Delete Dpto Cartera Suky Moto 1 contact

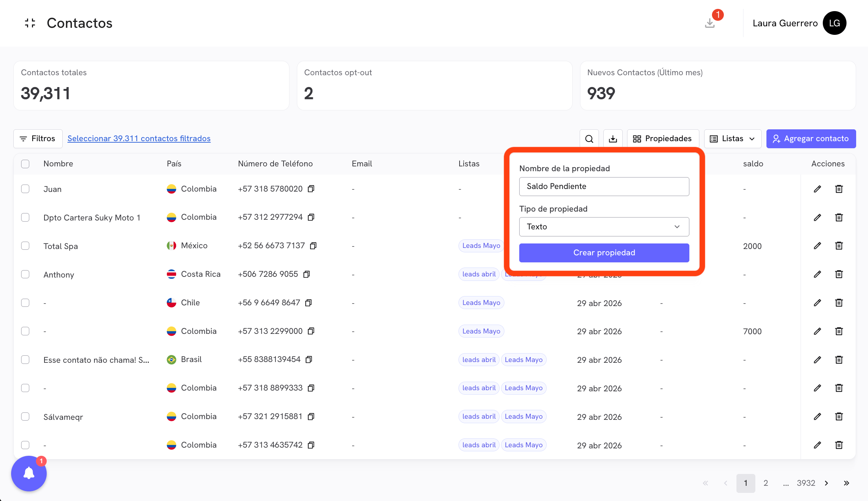tap(839, 218)
